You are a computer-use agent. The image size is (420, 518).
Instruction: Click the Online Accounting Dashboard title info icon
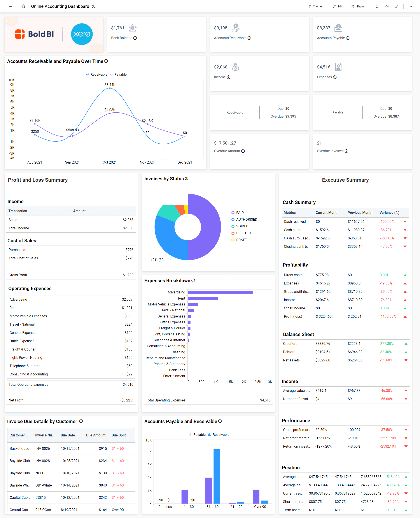(x=94, y=7)
